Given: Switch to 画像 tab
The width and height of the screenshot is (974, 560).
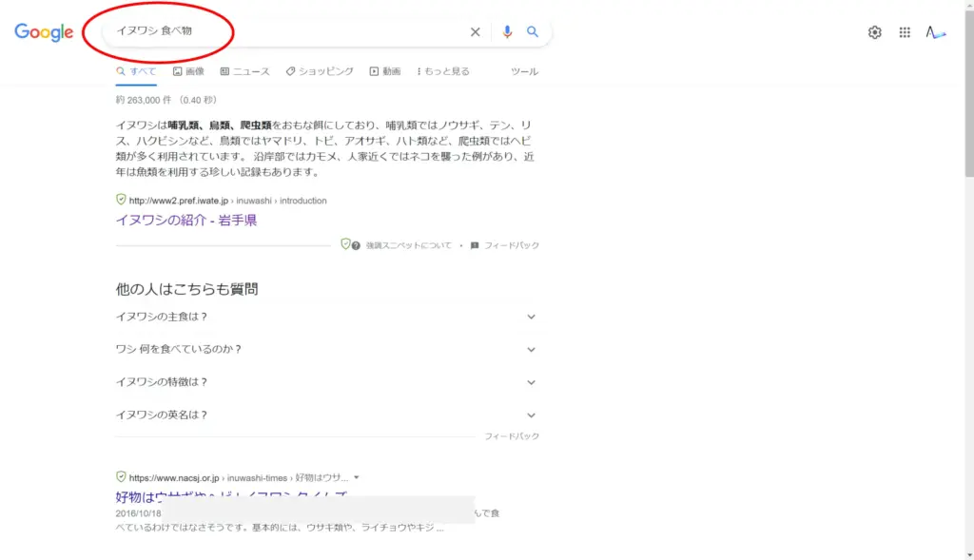Looking at the screenshot, I should point(188,71).
